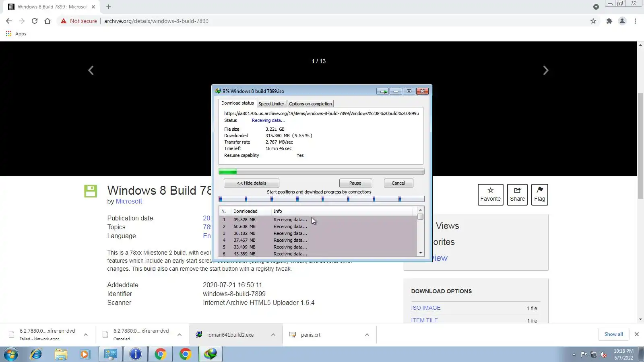Viewport: 644px width, 362px height.
Task: Open Windows Media Player from the taskbar
Action: tap(85, 354)
